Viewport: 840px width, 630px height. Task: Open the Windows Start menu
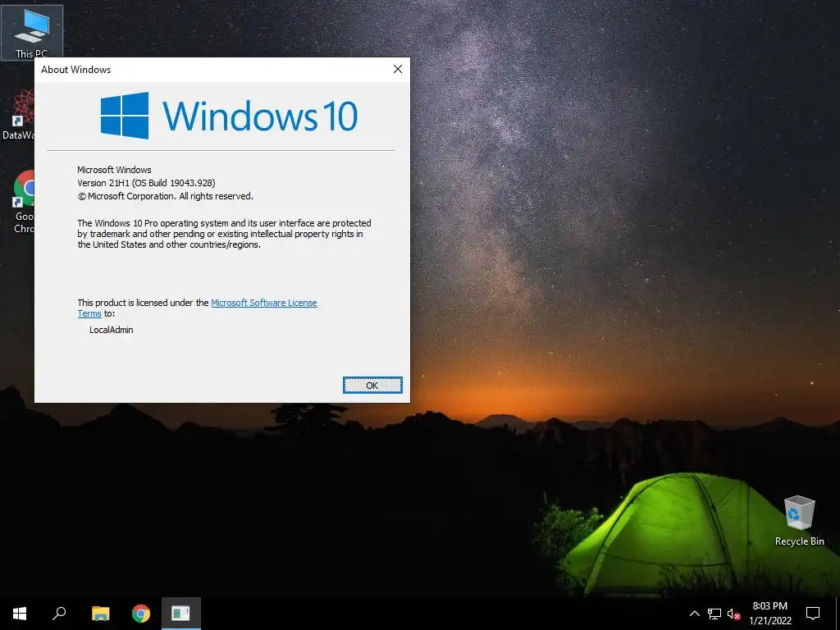(20, 614)
